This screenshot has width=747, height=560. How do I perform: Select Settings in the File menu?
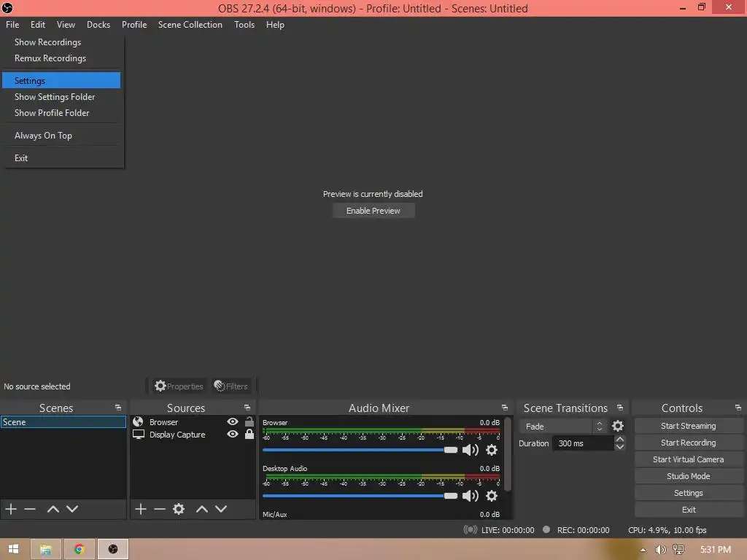(61, 80)
